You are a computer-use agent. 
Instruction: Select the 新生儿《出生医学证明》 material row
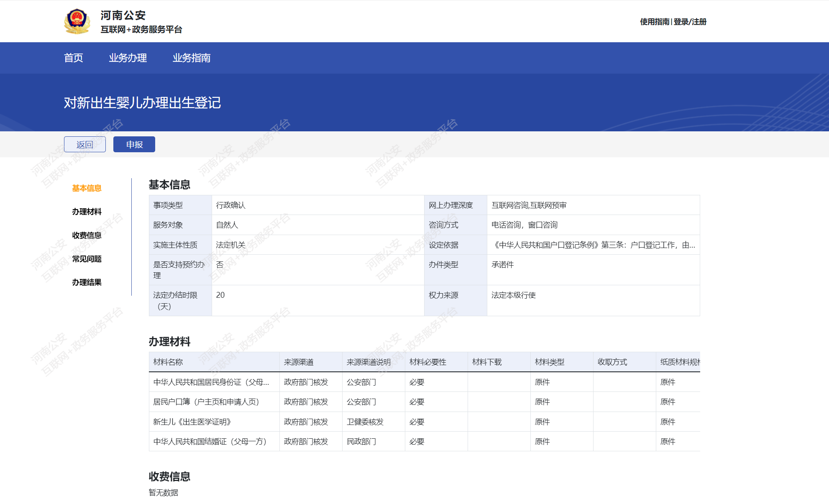tap(192, 422)
